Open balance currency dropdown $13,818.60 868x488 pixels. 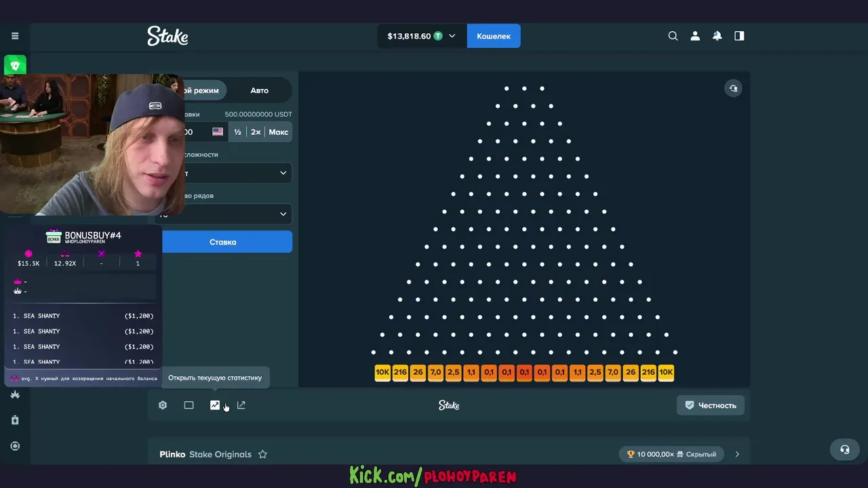pos(421,36)
